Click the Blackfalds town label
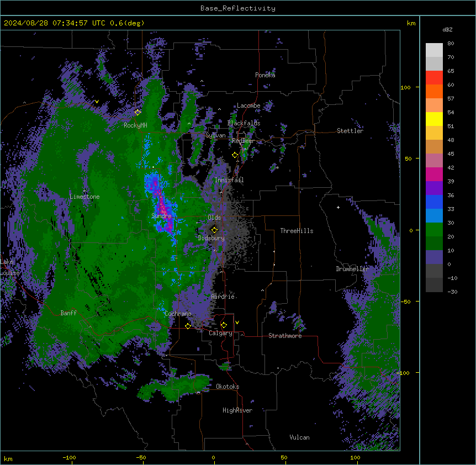Screen dimensions: 476x465 point(244,123)
